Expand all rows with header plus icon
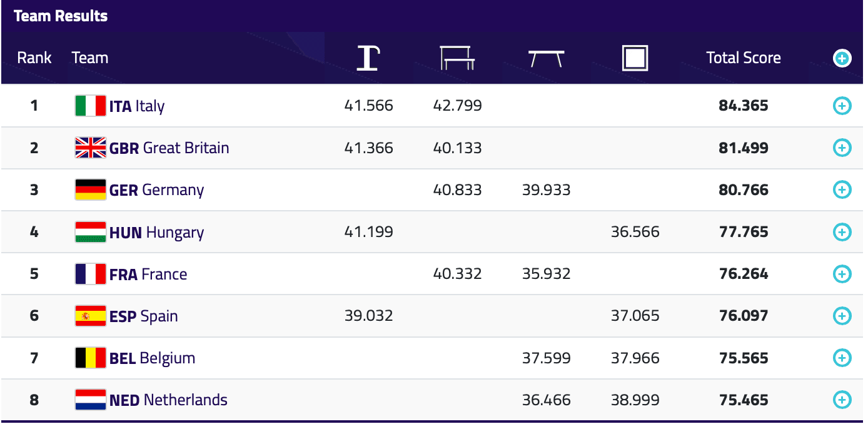Viewport: 868px width, 424px height. click(842, 58)
